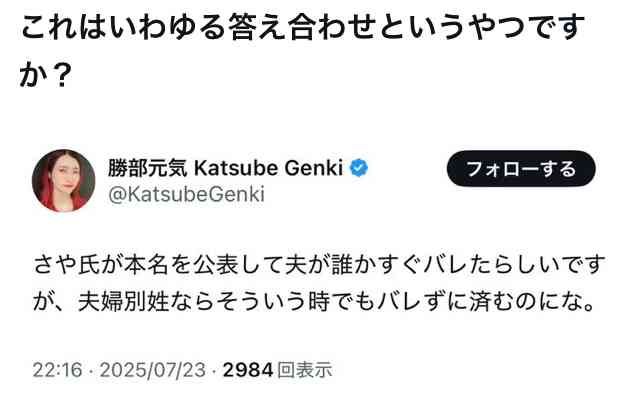Screen dimensions: 640x393
Task: Select the tweet line starting が、夫婦別姓なら
Action: (314, 302)
